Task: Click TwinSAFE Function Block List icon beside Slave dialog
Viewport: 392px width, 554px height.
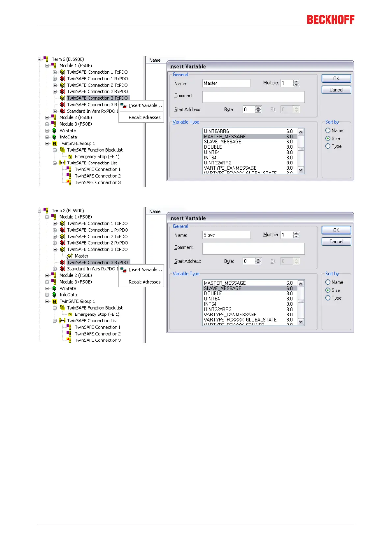Action: click(x=63, y=308)
